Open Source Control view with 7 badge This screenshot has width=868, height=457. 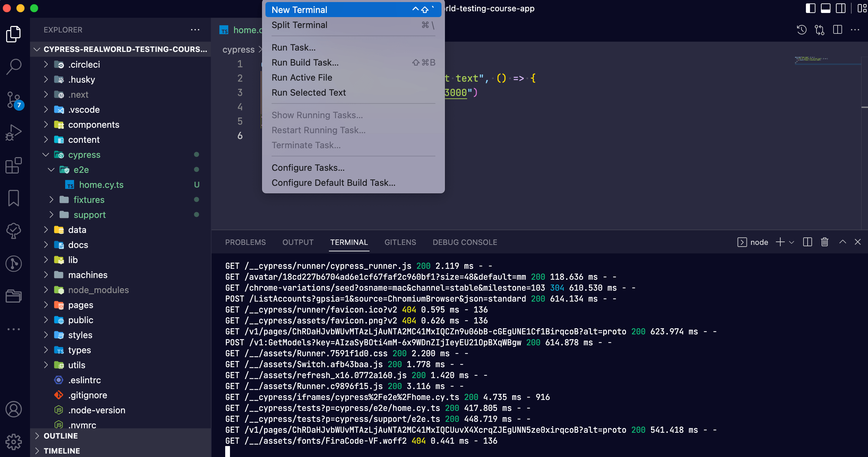[x=14, y=100]
